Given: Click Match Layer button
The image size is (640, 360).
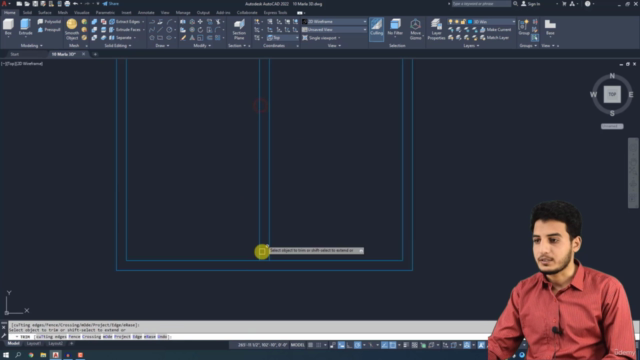Looking at the screenshot, I should coord(495,38).
